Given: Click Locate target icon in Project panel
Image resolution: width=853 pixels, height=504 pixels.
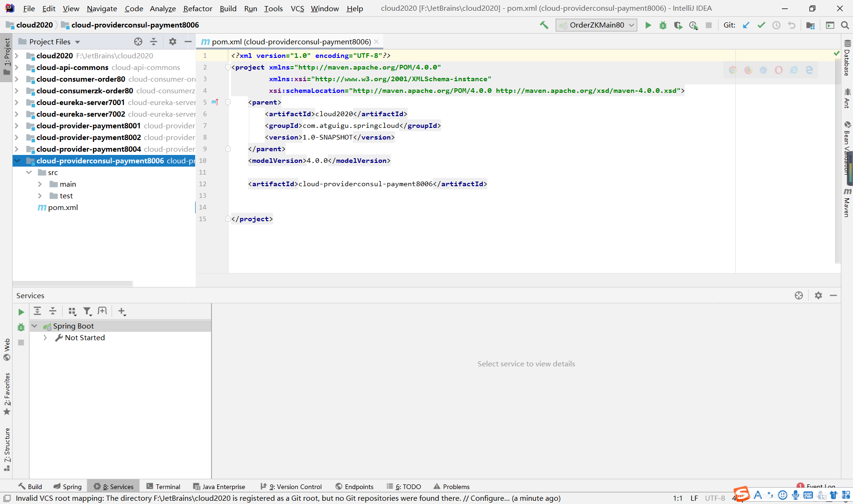Looking at the screenshot, I should pyautogui.click(x=138, y=42).
